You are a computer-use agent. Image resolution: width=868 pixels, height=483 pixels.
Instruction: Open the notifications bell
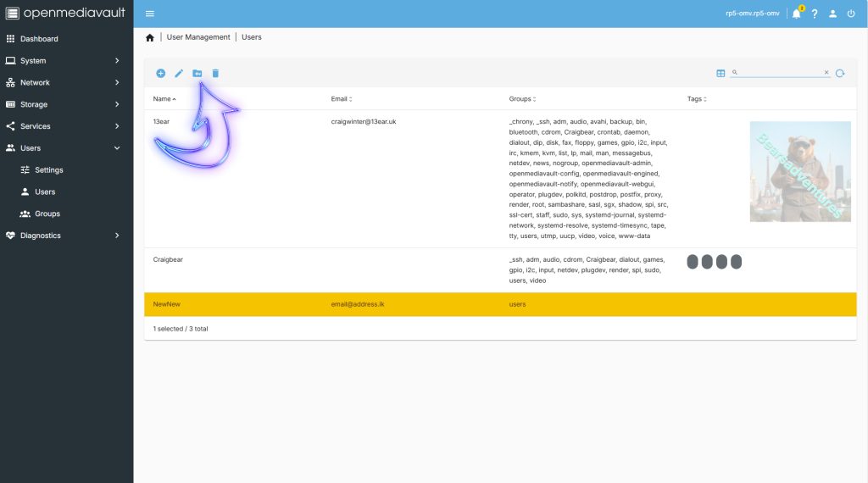tap(796, 14)
